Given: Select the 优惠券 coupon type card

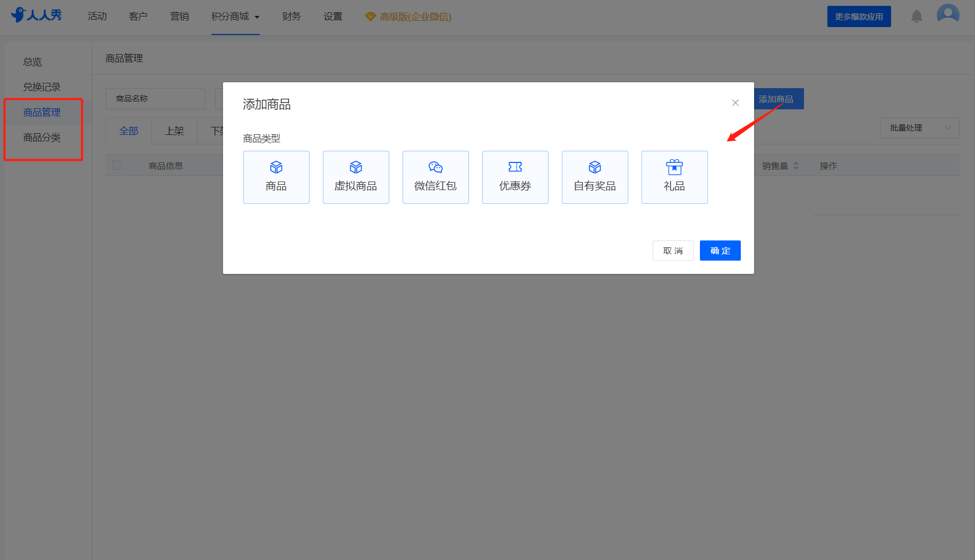Looking at the screenshot, I should (515, 177).
